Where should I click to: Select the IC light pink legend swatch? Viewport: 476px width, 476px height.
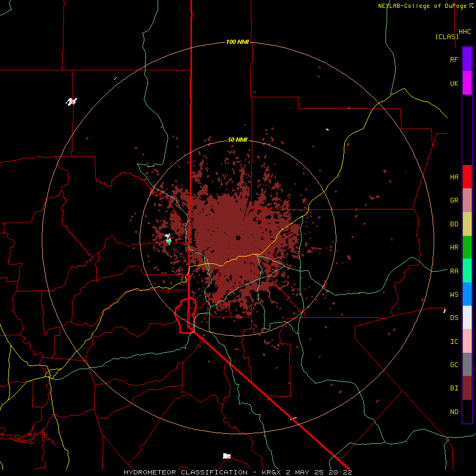[x=467, y=341]
